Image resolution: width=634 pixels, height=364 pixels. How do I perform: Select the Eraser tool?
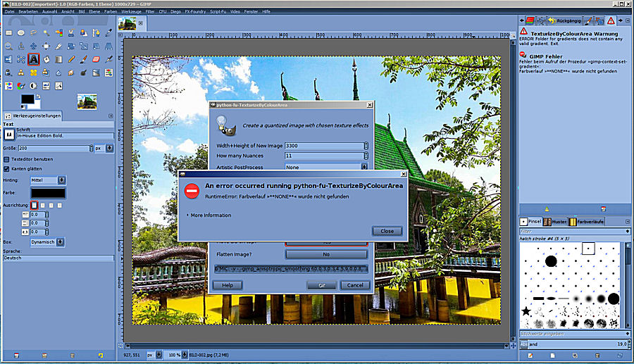click(x=97, y=59)
